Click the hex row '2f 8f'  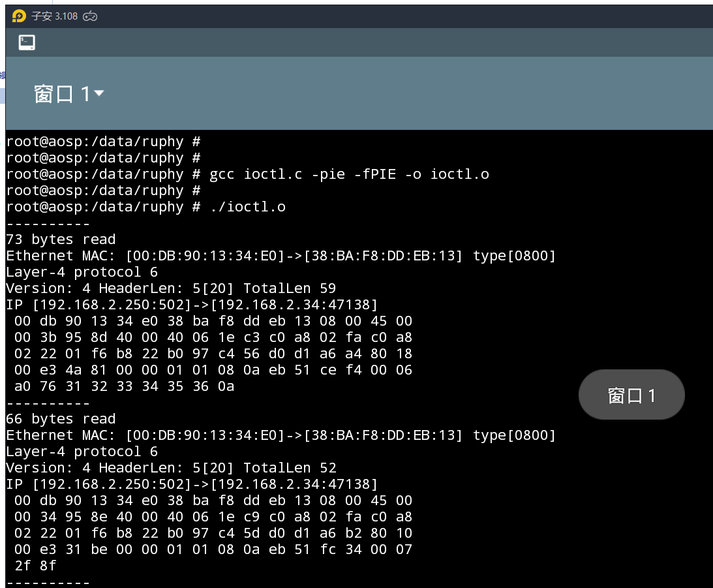point(35,566)
